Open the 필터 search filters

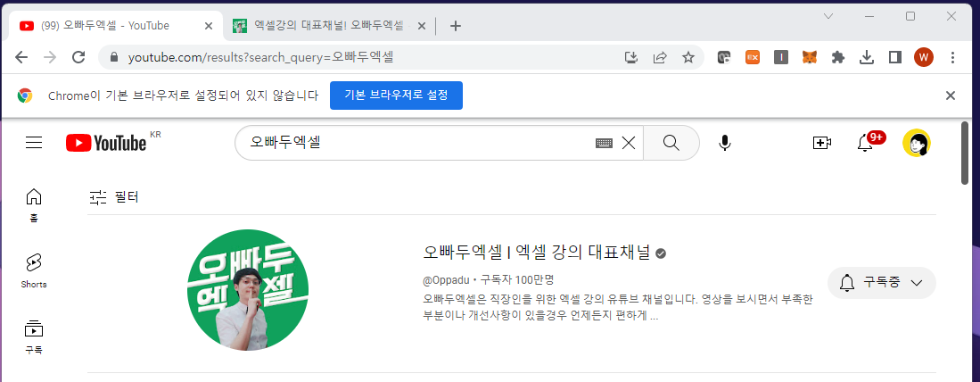[114, 197]
